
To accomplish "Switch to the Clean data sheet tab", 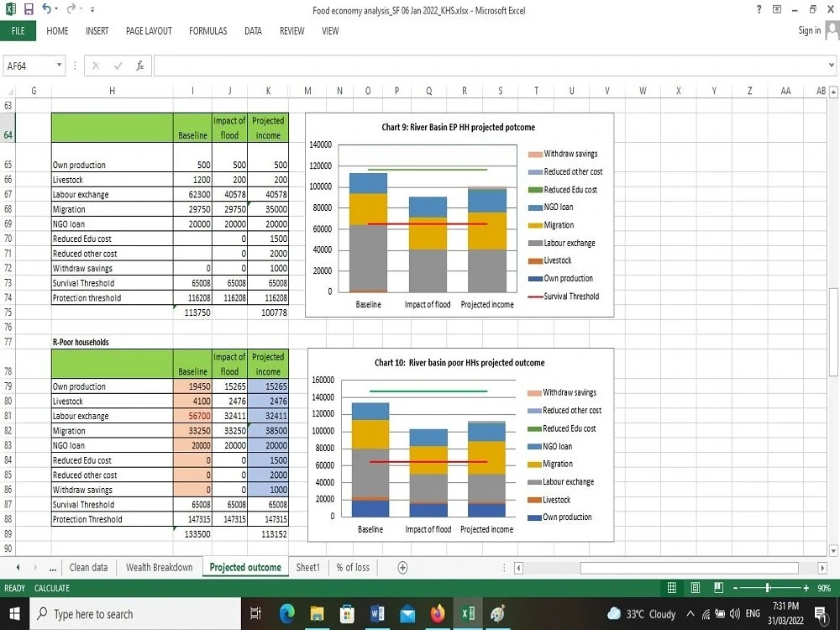I will pyautogui.click(x=88, y=567).
